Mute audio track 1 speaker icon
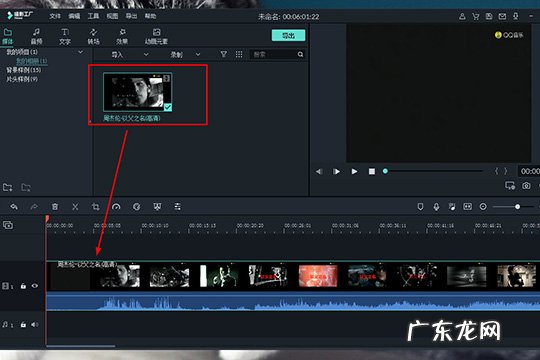 [34, 325]
